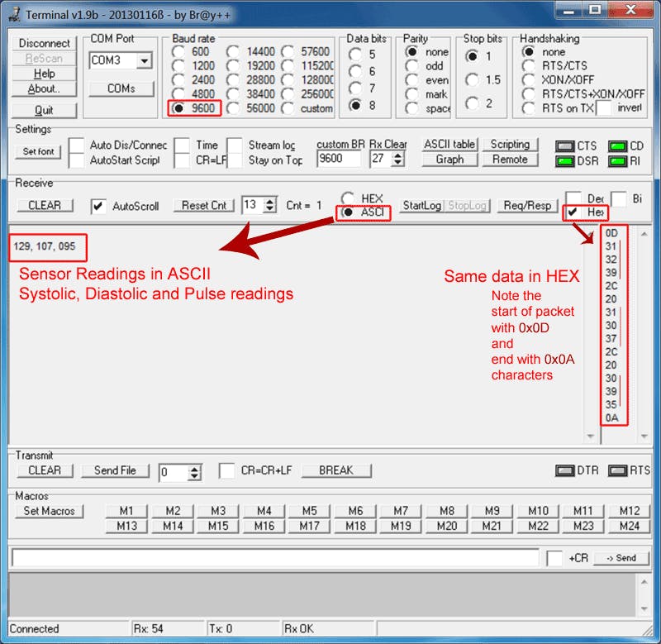Click the Send File button
Screen dimensions: 661x644
click(115, 470)
